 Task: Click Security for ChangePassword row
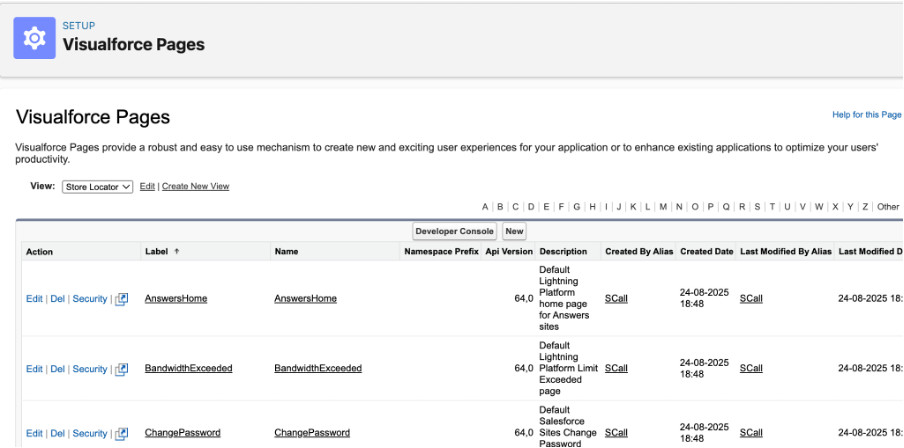tap(89, 433)
